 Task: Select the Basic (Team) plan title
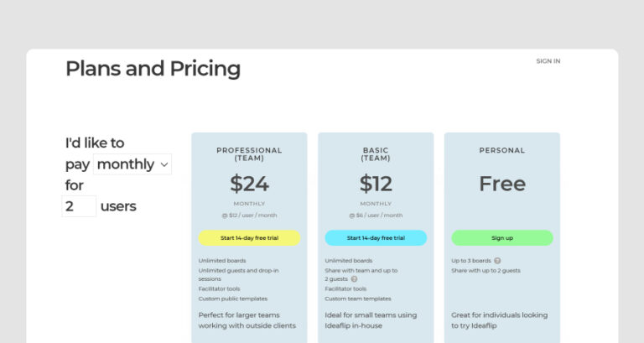[376, 154]
